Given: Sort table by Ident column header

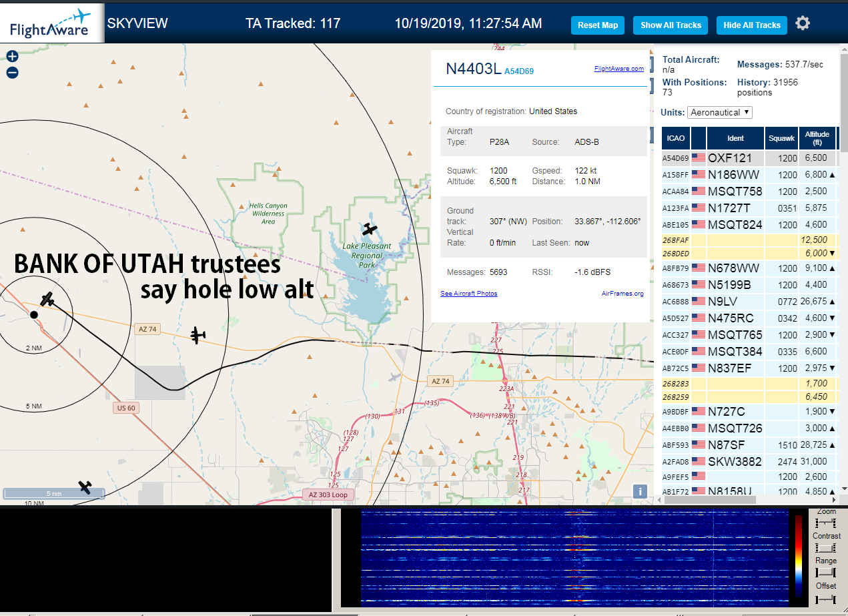Looking at the screenshot, I should [735, 138].
